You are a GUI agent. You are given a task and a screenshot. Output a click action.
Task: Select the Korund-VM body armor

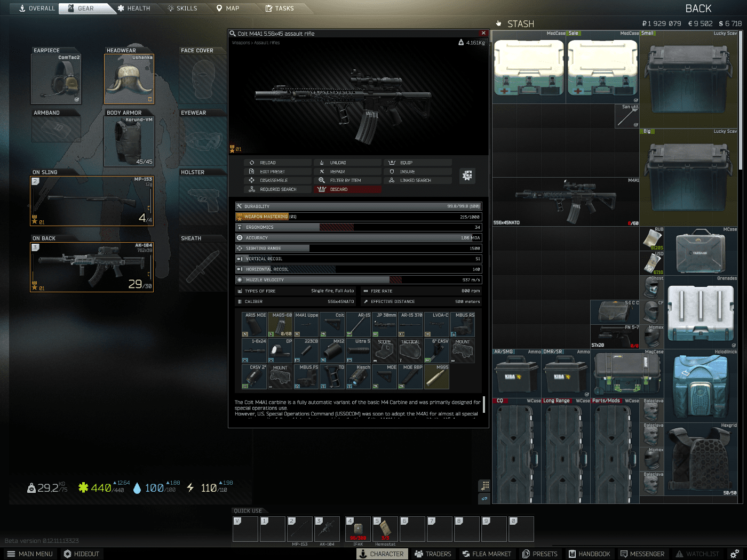[x=129, y=141]
